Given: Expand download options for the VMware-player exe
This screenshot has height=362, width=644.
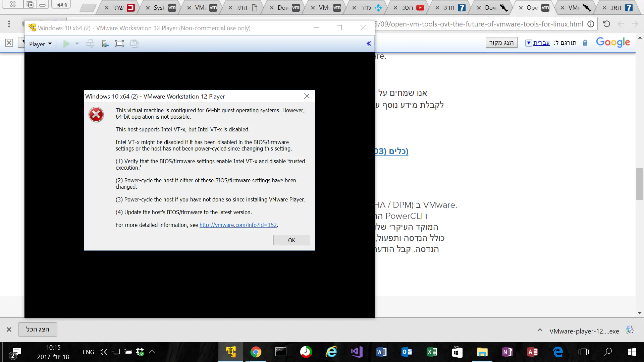Looking at the screenshot, I should pos(540,330).
